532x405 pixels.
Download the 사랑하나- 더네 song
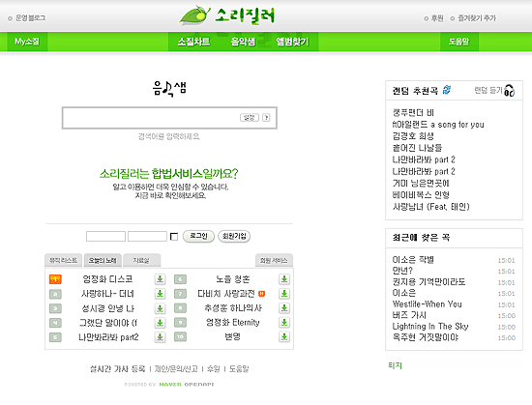tap(160, 294)
